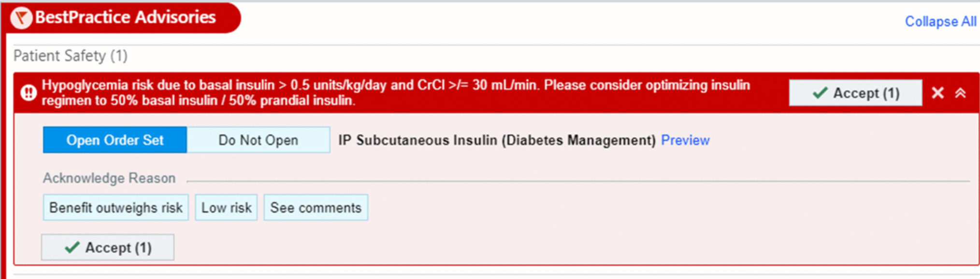Select the Open Order Set option
980x279 pixels.
[115, 140]
